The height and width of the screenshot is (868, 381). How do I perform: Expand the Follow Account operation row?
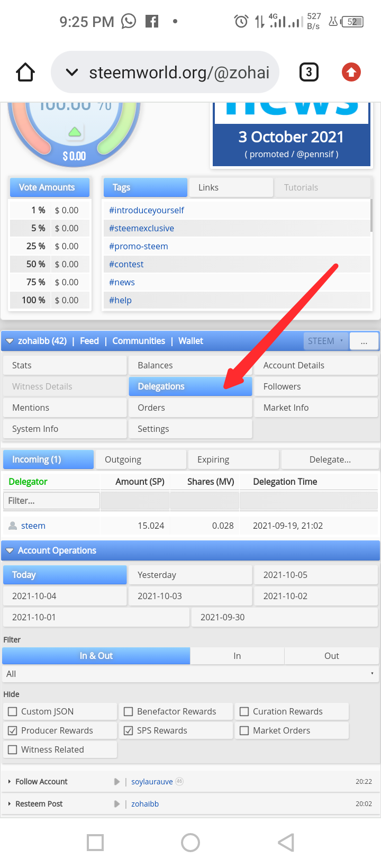10,782
